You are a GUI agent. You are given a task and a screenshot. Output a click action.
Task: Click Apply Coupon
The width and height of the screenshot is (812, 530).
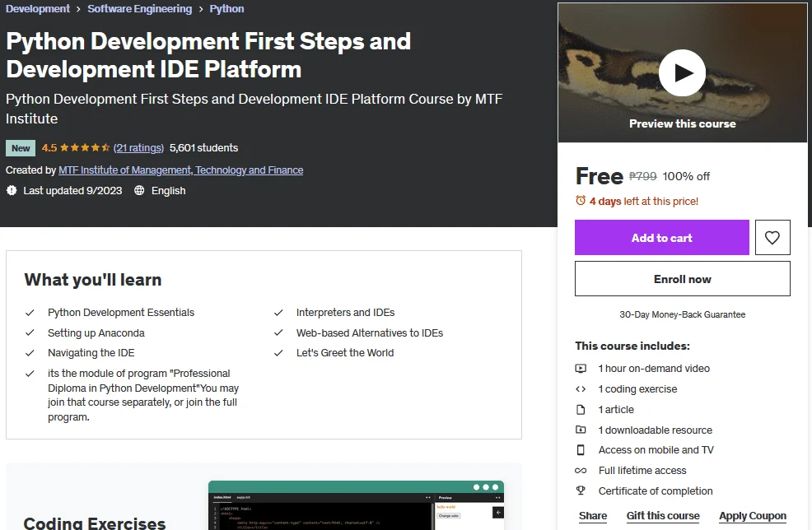pyautogui.click(x=753, y=515)
